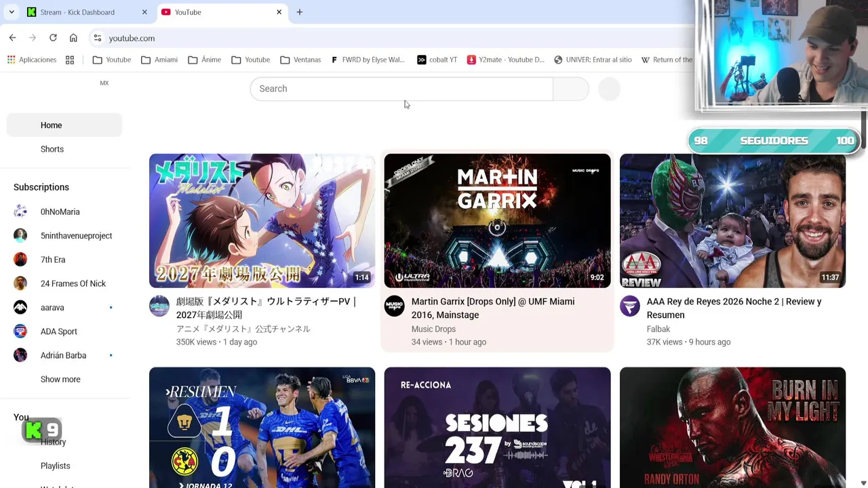This screenshot has width=868, height=488.
Task: Open new tab with plus button
Action: (299, 12)
